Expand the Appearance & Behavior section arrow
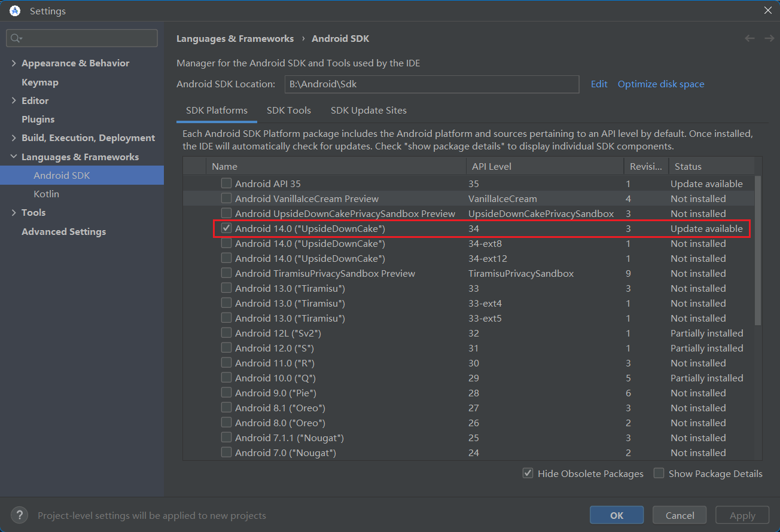 [14, 63]
